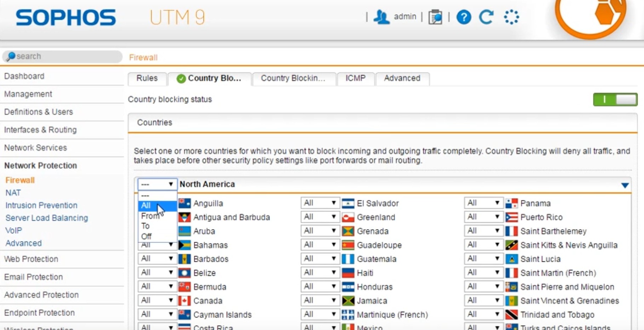Open the North America region dropdown

pyautogui.click(x=157, y=184)
